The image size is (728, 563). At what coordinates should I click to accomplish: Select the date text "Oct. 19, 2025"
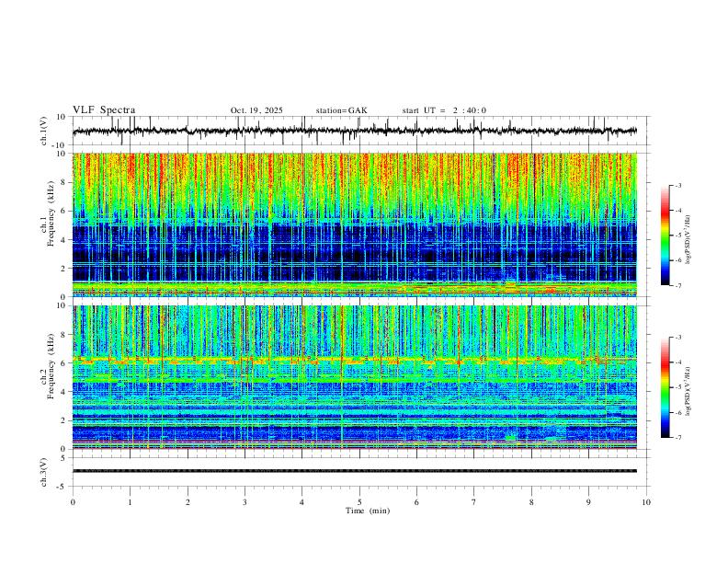click(x=256, y=110)
